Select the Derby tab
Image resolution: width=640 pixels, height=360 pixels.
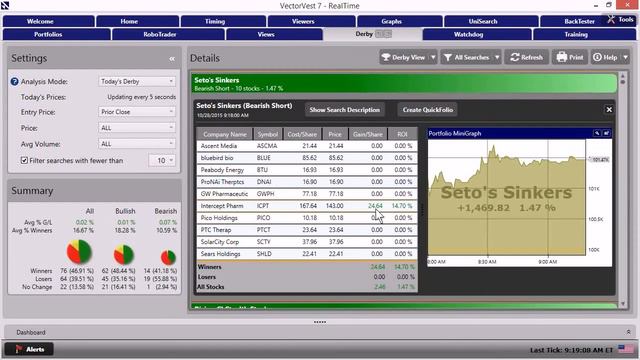372,34
